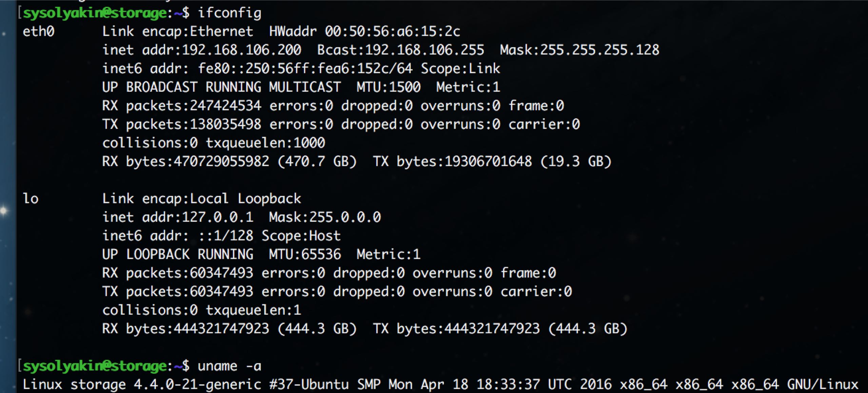Click the RX packets:247424534 count
The image size is (868, 393).
[225, 106]
